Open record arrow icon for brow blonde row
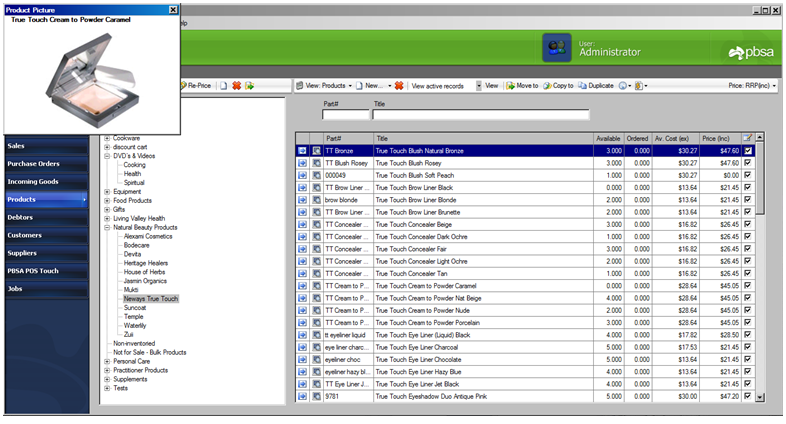This screenshot has height=424, width=786. 302,199
